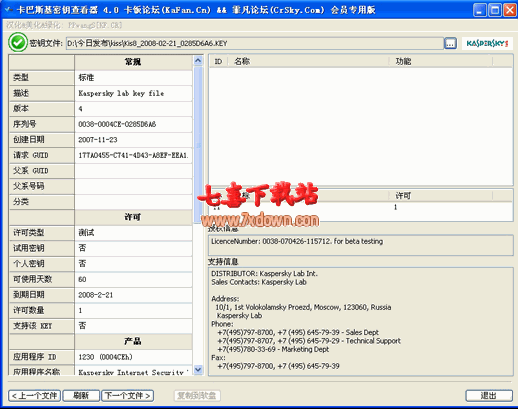Click the green checkmark status icon
This screenshot has width=518, height=409.
18,42
